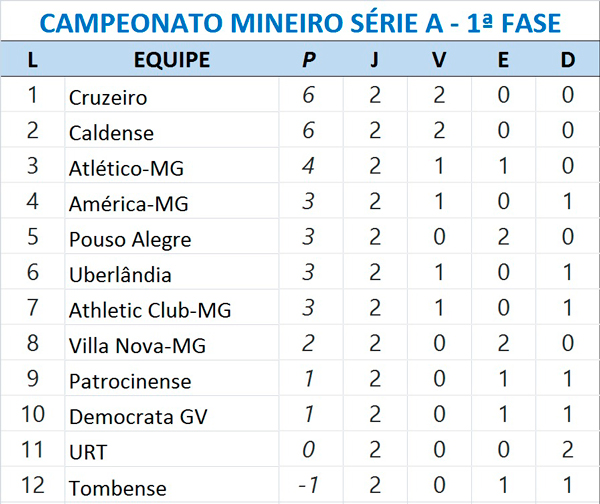This screenshot has width=600, height=504.
Task: Select the J column header
Action: point(374,60)
